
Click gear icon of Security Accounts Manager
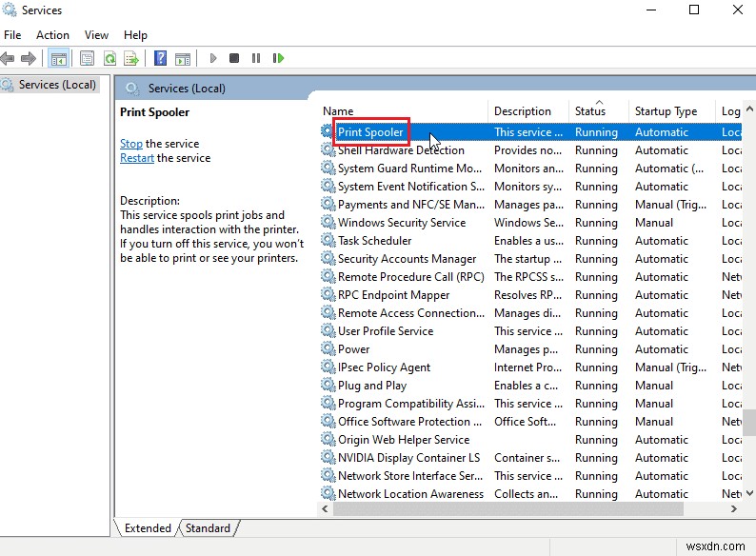point(328,258)
